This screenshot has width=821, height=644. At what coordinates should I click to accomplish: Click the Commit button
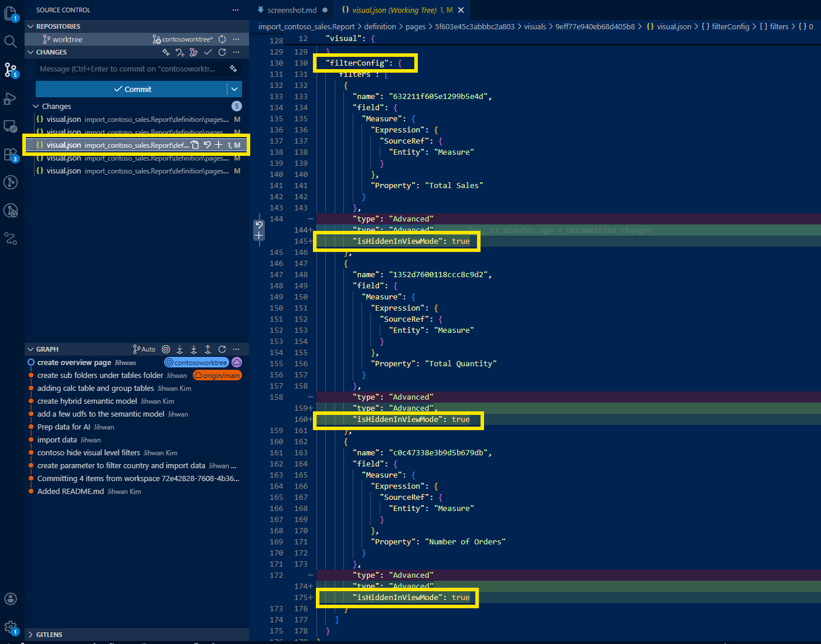132,89
